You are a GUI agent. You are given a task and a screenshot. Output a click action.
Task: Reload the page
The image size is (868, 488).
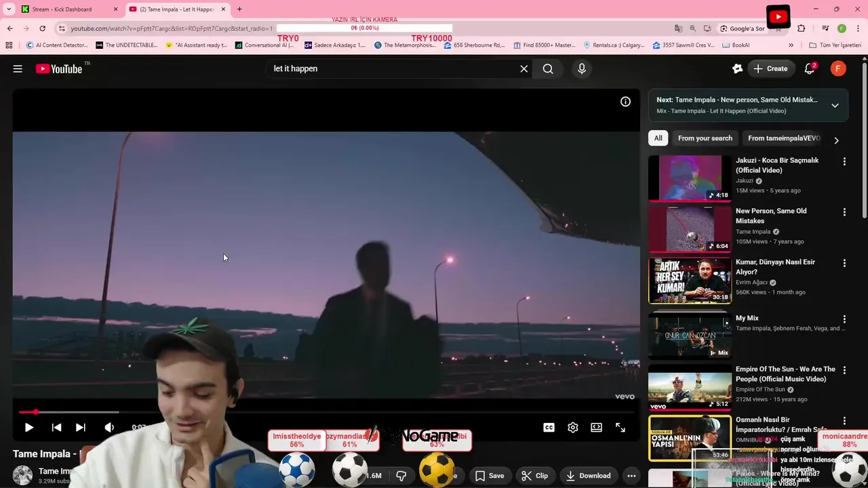pyautogui.click(x=42, y=28)
